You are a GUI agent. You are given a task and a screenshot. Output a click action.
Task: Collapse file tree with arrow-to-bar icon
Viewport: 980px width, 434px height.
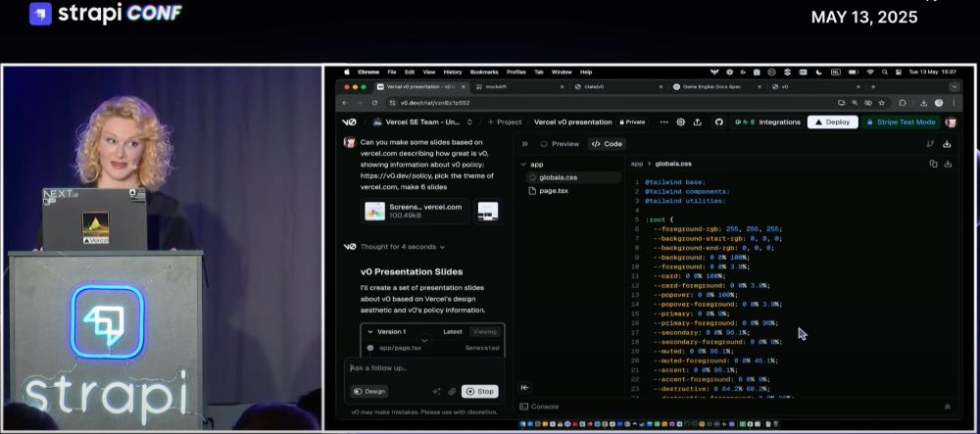(x=524, y=388)
